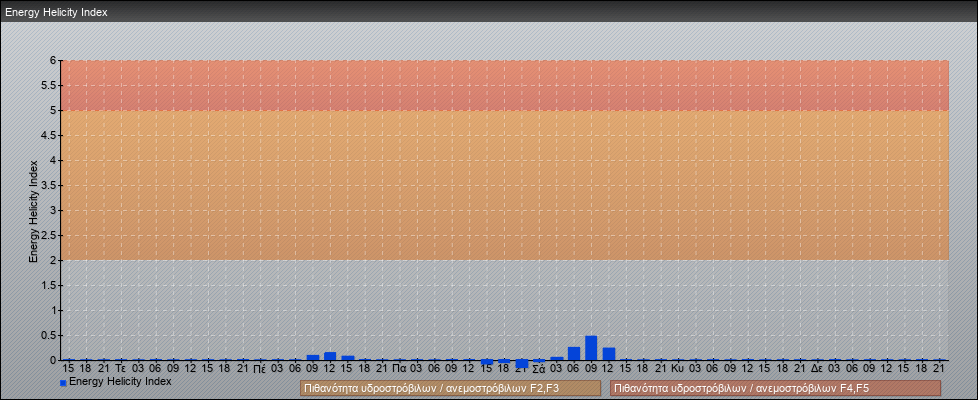Select the F4,F5 waterspout probability legend box

pos(775,388)
